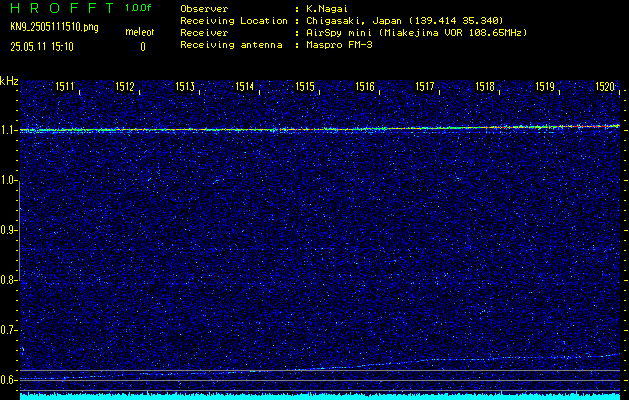Click the HROFFT title text

(62, 8)
